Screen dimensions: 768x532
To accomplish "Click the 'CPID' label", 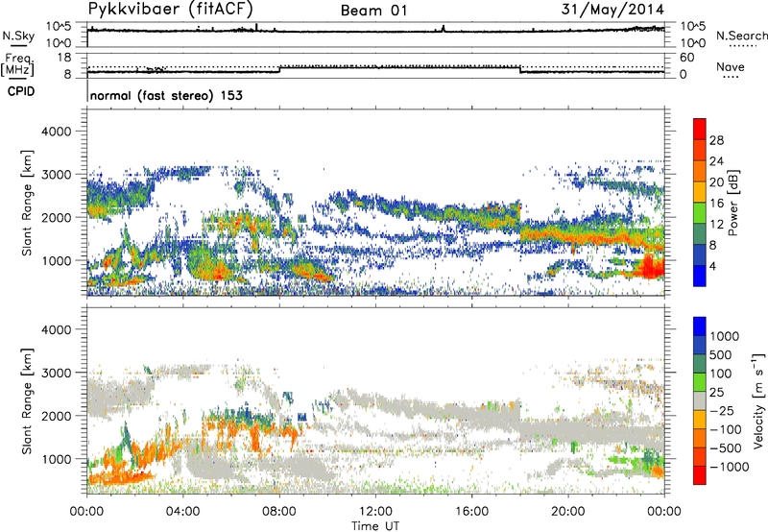I will click(21, 91).
